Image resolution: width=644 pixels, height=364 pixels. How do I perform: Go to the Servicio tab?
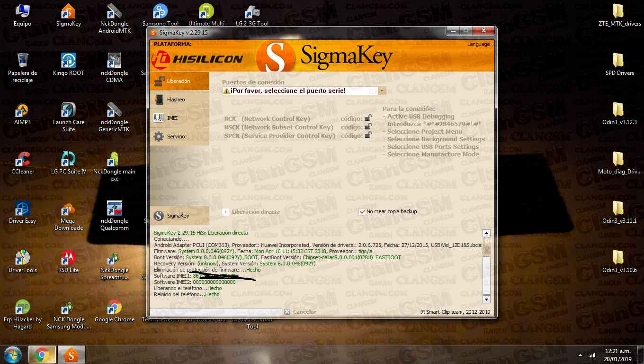click(179, 136)
